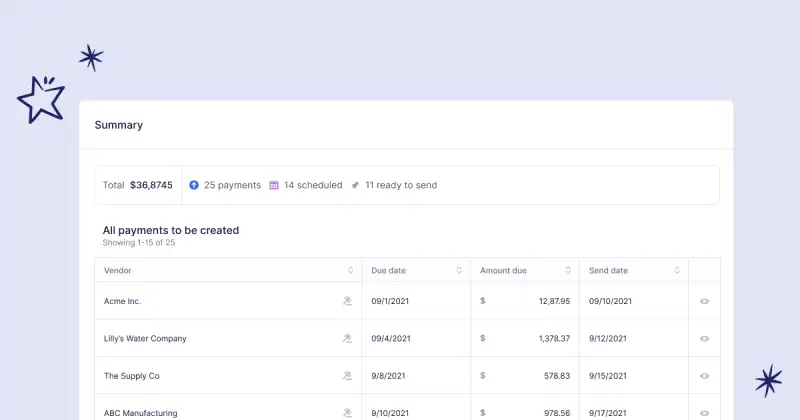Image resolution: width=800 pixels, height=420 pixels.
Task: Toggle the eye icon for The Supply Co row
Action: click(704, 376)
